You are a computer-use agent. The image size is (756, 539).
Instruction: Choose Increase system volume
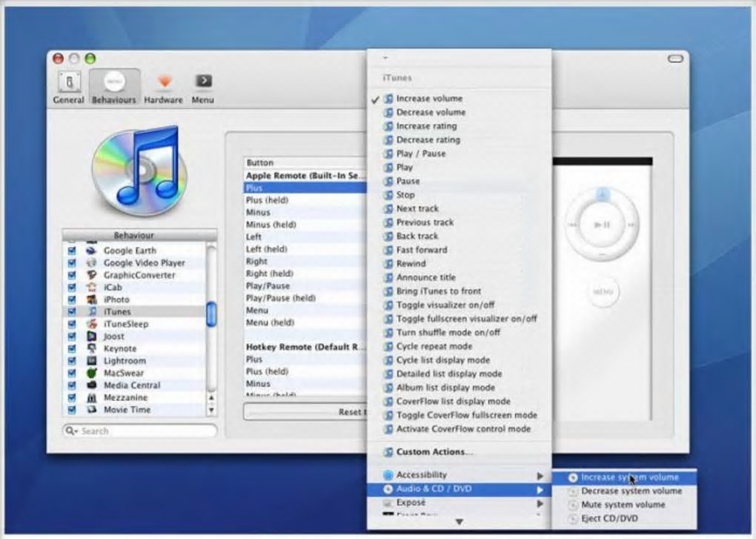pos(624,477)
